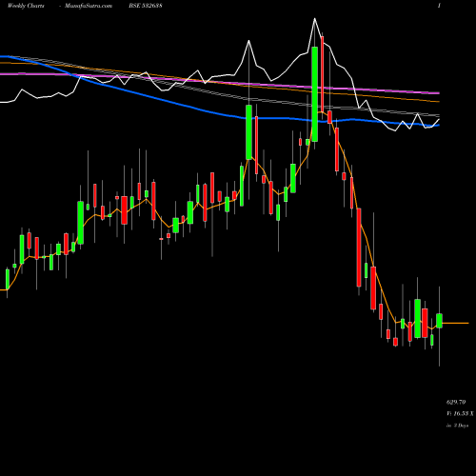Click the last green candlestick at the right end
The height and width of the screenshot is (476, 476).
[439, 321]
